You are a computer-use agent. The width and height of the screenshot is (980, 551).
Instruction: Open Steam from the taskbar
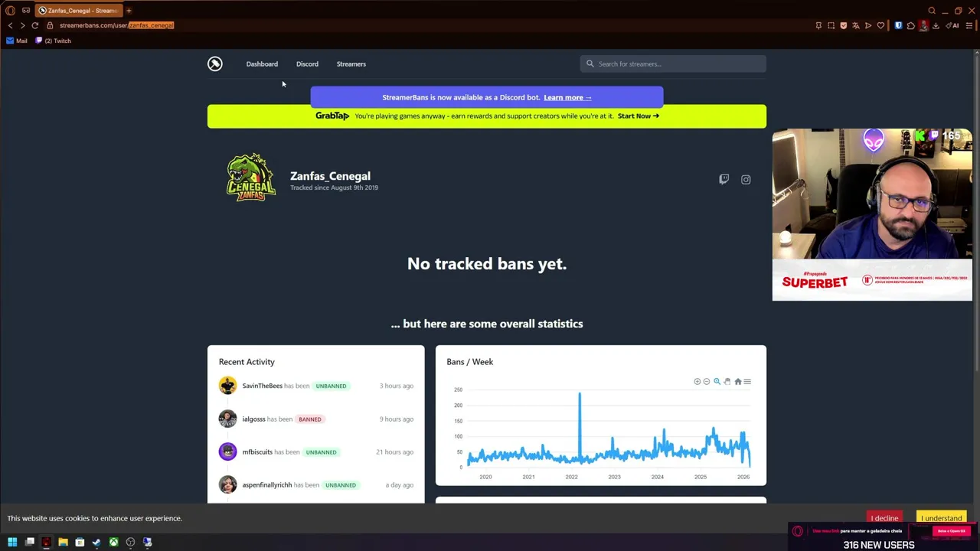click(96, 542)
